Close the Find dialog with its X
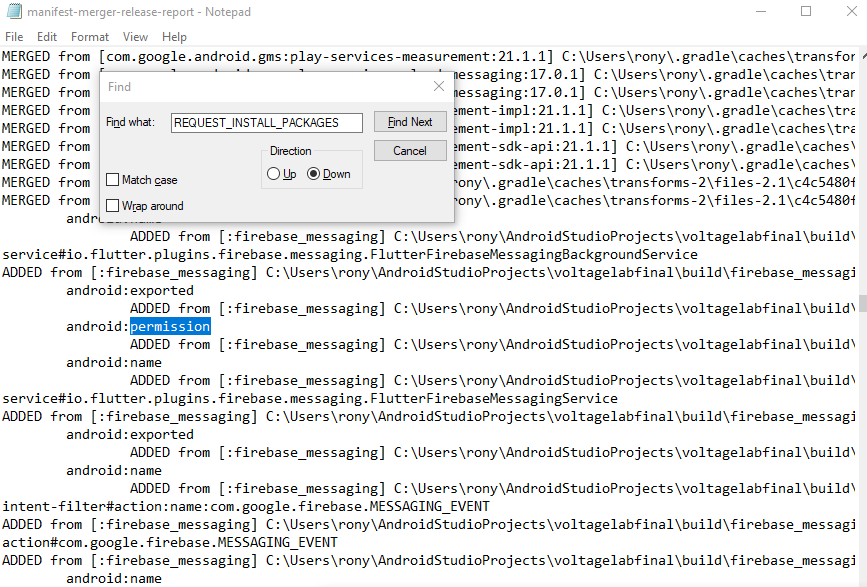 (x=438, y=87)
